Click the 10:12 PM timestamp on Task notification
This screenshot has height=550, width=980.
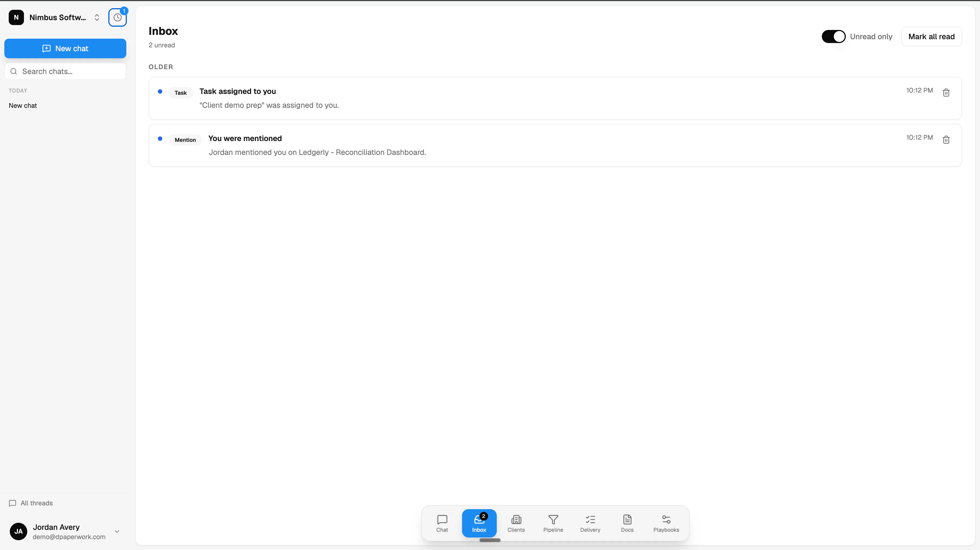click(919, 91)
